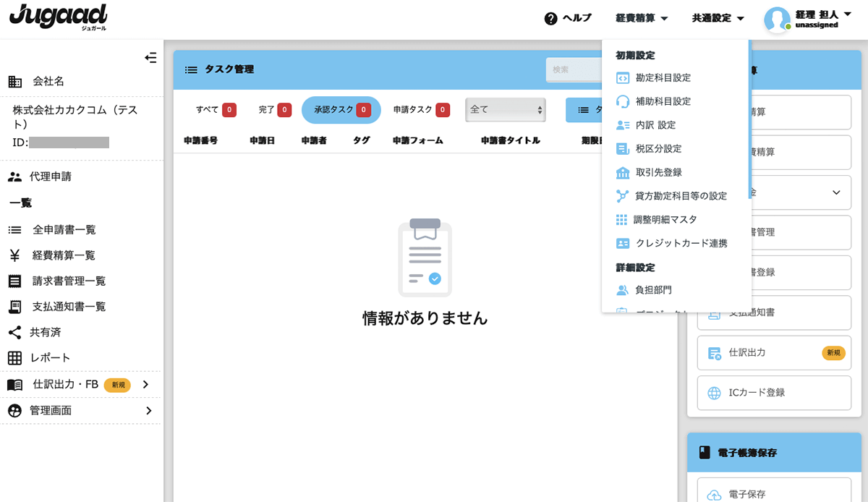Click the 仕訳出力 button on the right panel
This screenshot has height=502, width=868.
point(774,353)
